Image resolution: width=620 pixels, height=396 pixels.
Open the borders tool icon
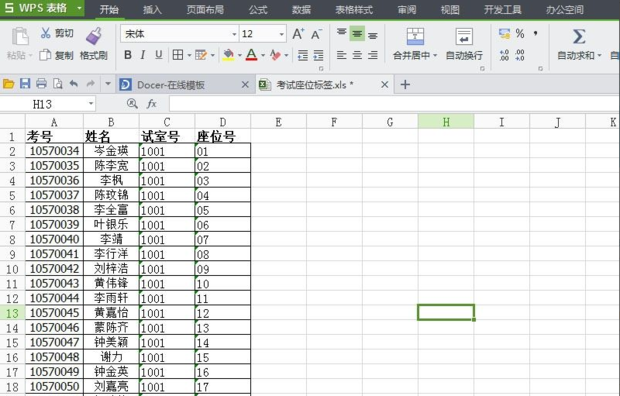point(178,55)
